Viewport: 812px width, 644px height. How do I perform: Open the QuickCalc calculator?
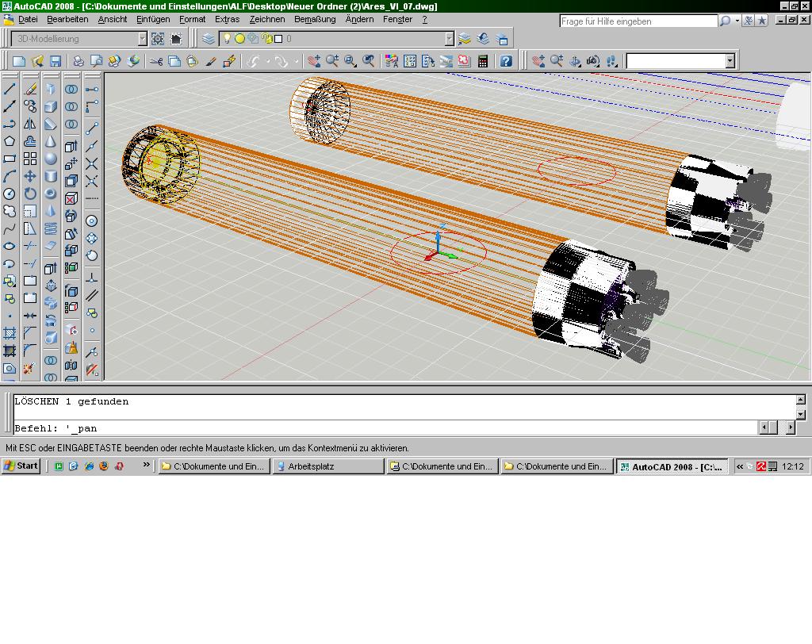483,61
